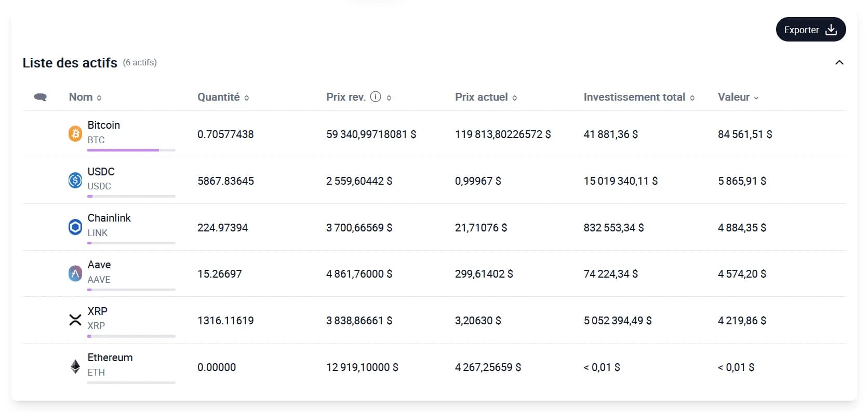Image resolution: width=868 pixels, height=412 pixels.
Task: Select XRP value 4 219,86 $
Action: [742, 321]
